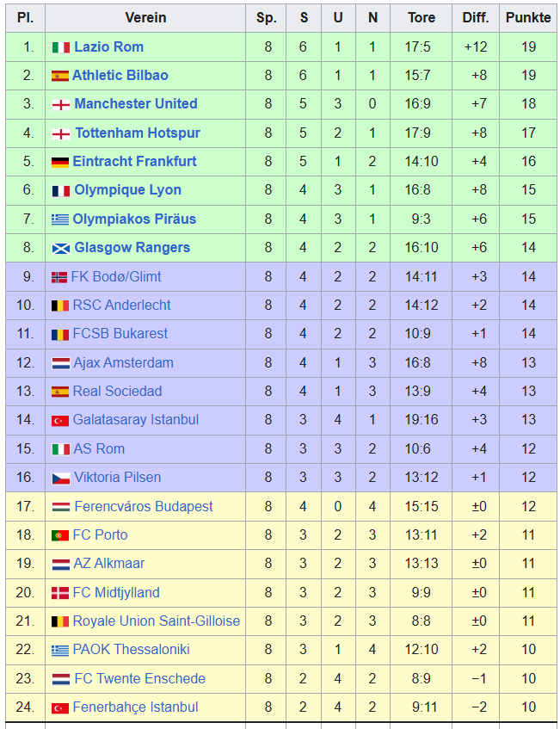Open the Galatasaray Istanbul link
This screenshot has width=560, height=729.
[136, 420]
